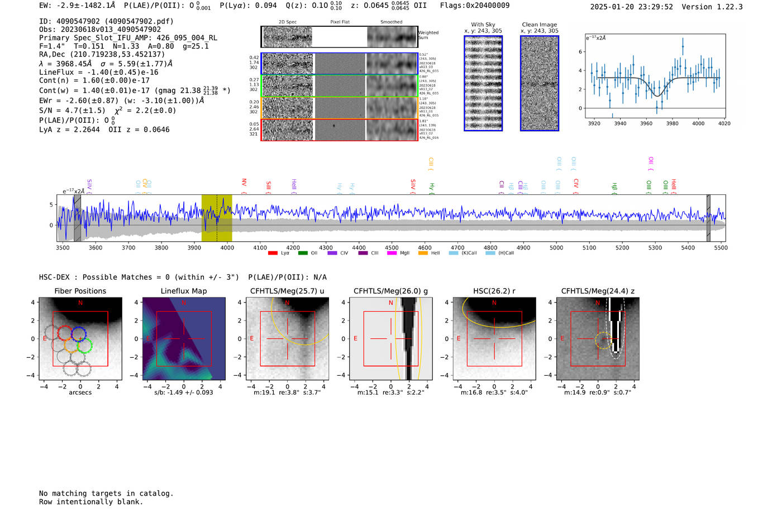
Task: Click the Cont(w) gmag 21.38 line
Action: click(135, 90)
